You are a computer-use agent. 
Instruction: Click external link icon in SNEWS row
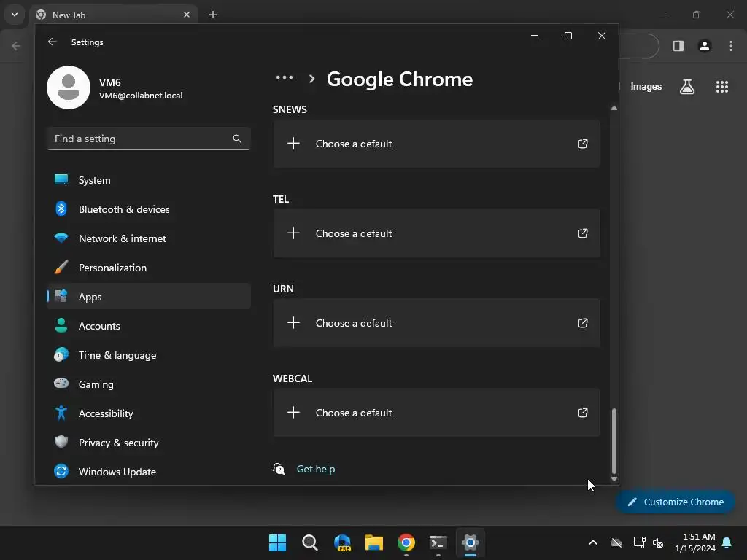pos(583,144)
